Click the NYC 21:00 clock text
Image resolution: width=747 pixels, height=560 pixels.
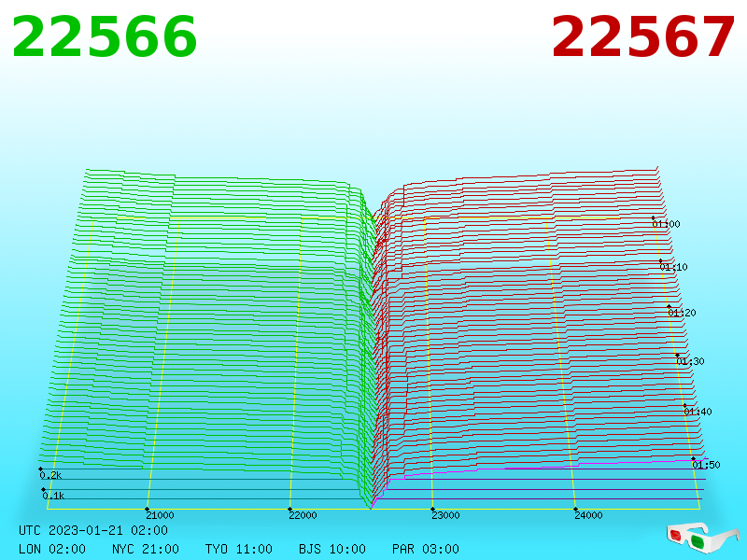(x=146, y=549)
